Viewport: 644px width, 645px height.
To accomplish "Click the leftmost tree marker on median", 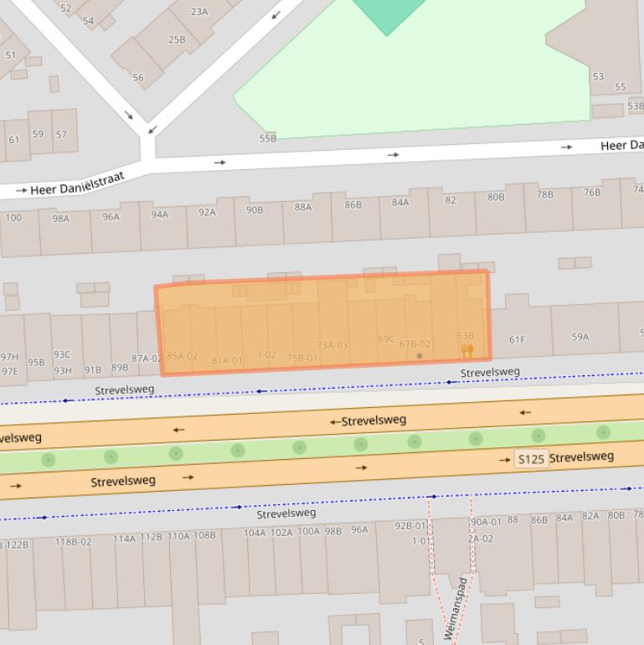I will (48, 460).
